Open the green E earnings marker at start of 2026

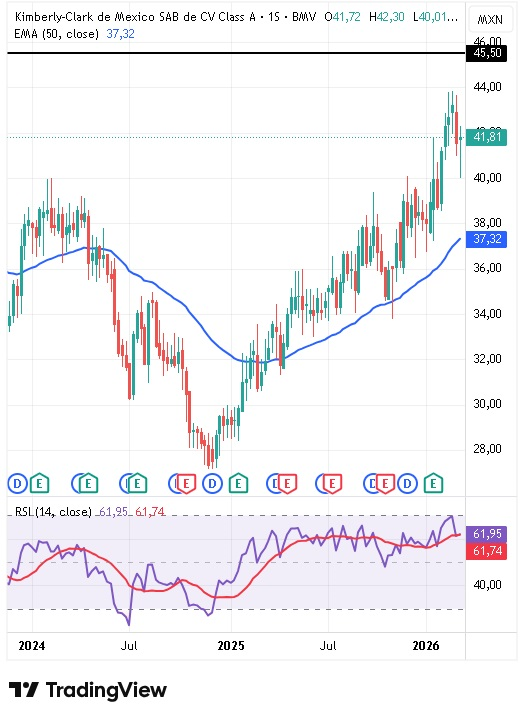point(433,484)
